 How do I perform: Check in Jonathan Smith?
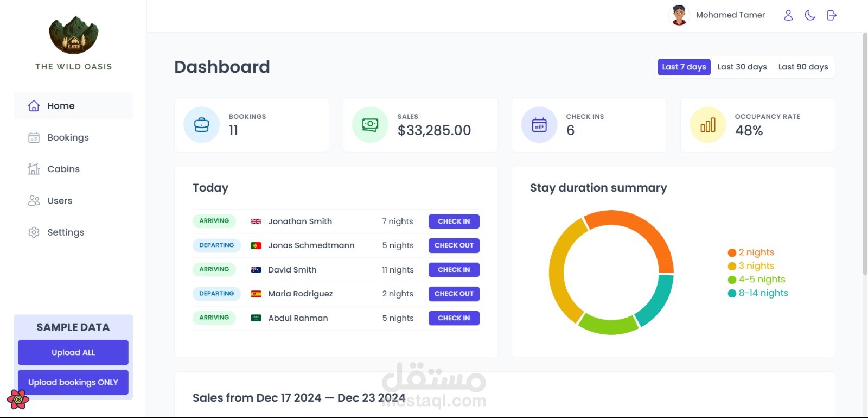[454, 221]
